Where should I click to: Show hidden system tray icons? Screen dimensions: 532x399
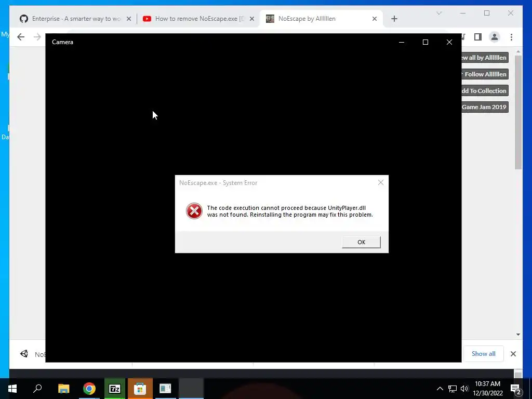coord(440,389)
